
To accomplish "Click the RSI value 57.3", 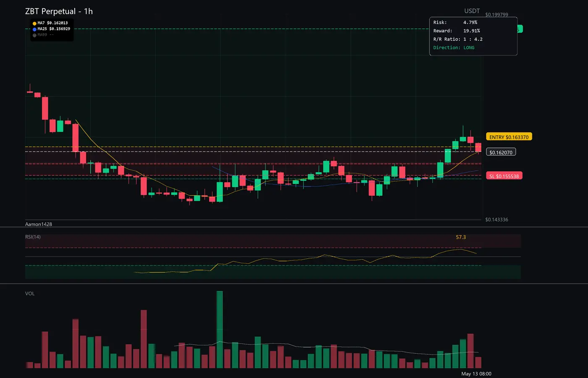I will pyautogui.click(x=461, y=237).
